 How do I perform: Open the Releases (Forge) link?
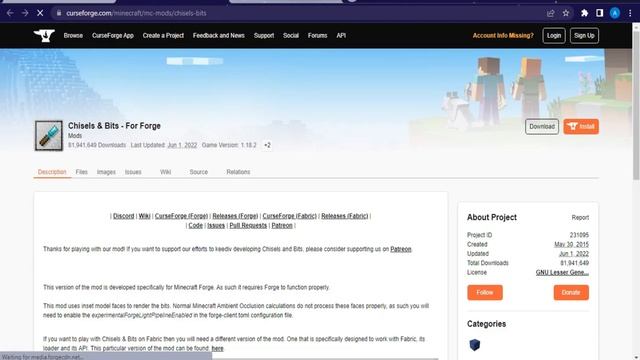235,216
